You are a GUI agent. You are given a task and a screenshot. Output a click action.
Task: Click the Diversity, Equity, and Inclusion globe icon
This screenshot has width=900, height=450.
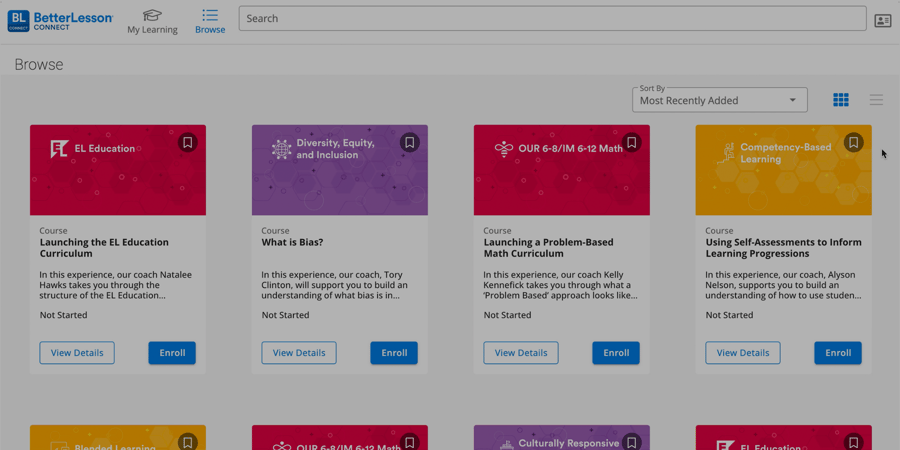281,149
